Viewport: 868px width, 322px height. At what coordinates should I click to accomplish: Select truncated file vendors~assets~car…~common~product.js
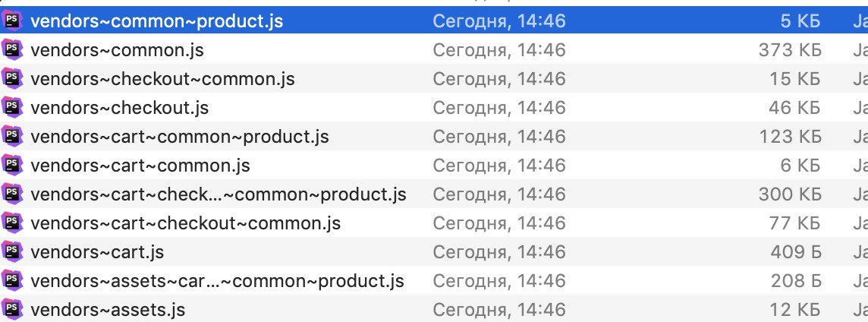pos(217,281)
